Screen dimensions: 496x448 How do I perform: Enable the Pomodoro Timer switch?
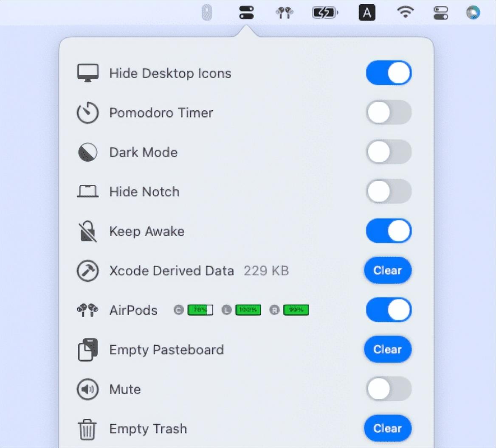(x=389, y=112)
